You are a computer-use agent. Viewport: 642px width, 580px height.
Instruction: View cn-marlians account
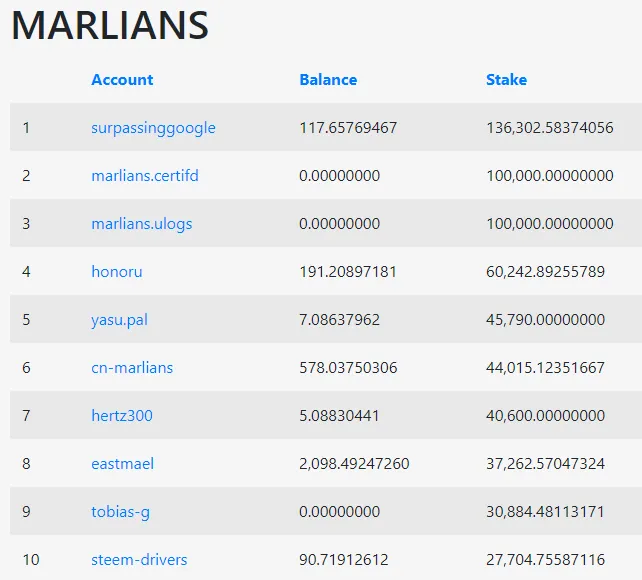click(132, 368)
